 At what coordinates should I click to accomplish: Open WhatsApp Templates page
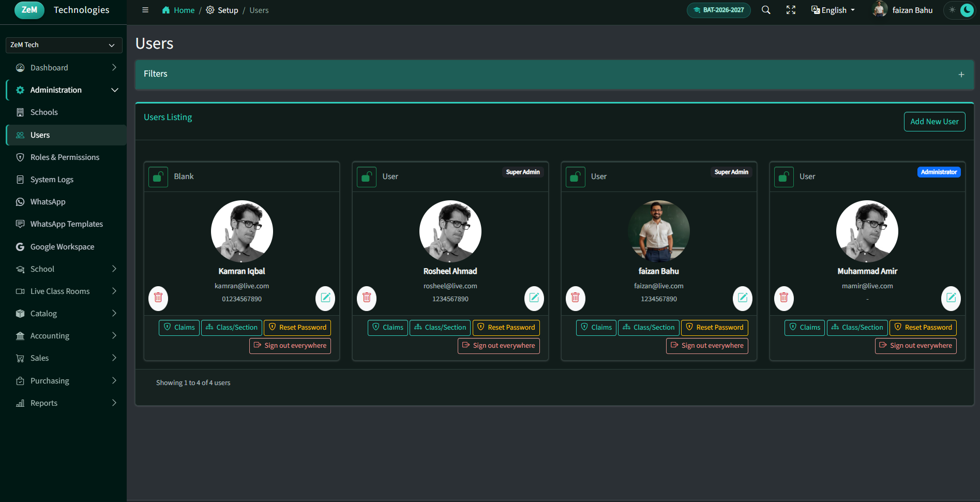click(66, 224)
